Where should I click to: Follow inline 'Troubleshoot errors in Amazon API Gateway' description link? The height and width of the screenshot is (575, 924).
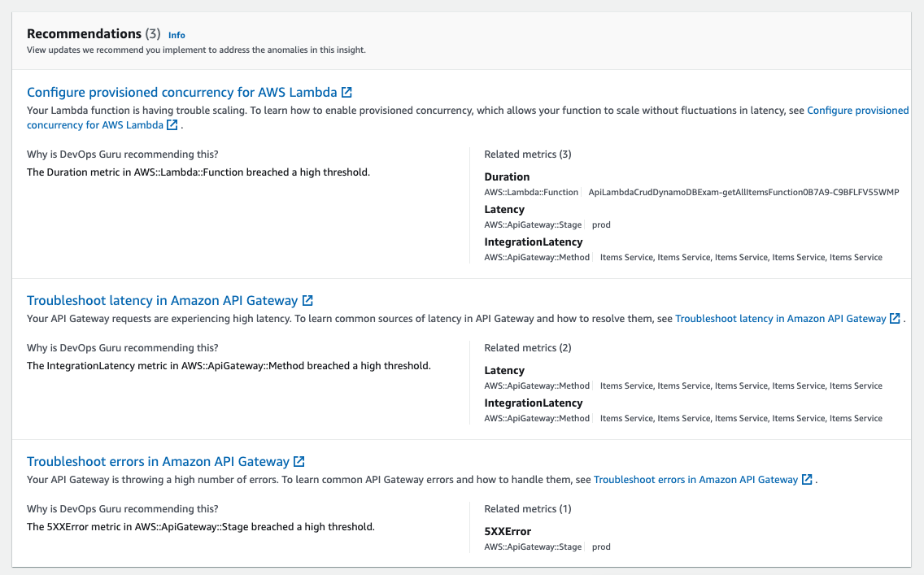(695, 480)
